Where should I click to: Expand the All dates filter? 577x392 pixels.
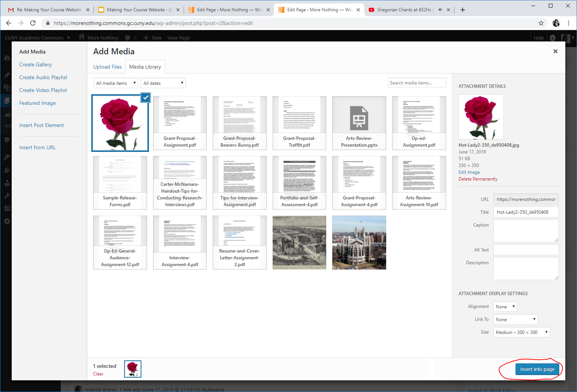click(163, 83)
